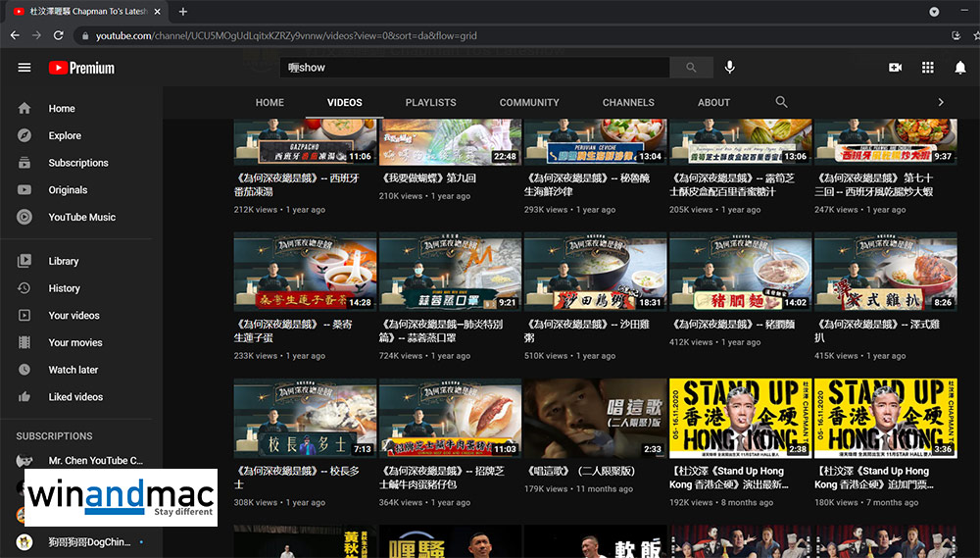Open Liked videos in sidebar
The image size is (980, 558).
pos(75,397)
